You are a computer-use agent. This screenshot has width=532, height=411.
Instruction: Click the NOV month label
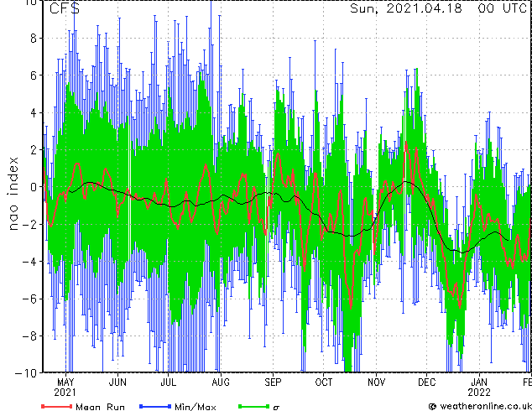[376, 382]
